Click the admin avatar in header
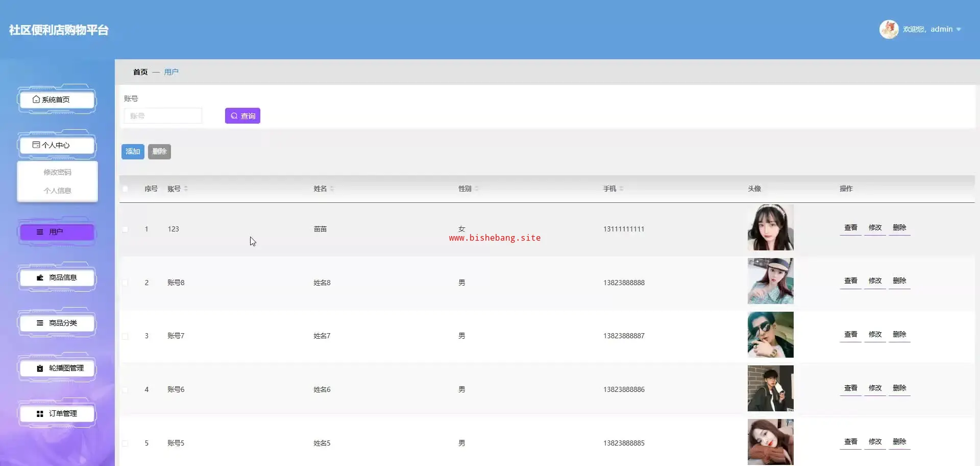 pyautogui.click(x=889, y=29)
